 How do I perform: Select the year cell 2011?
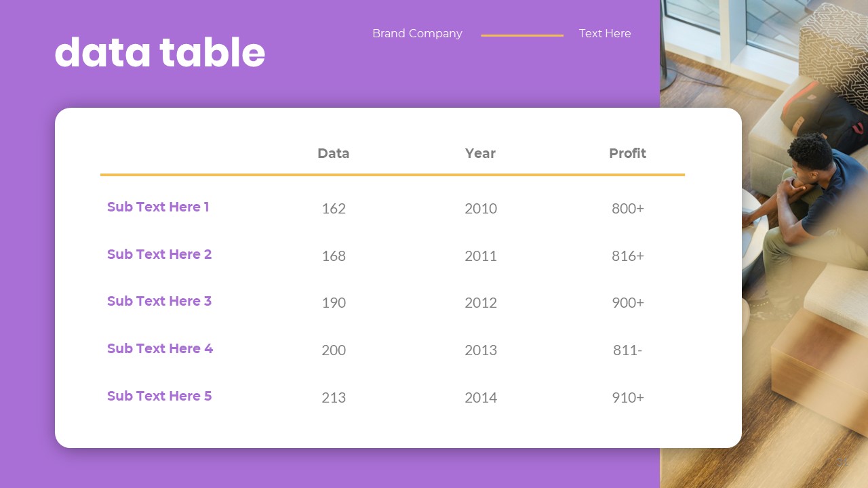tap(481, 256)
